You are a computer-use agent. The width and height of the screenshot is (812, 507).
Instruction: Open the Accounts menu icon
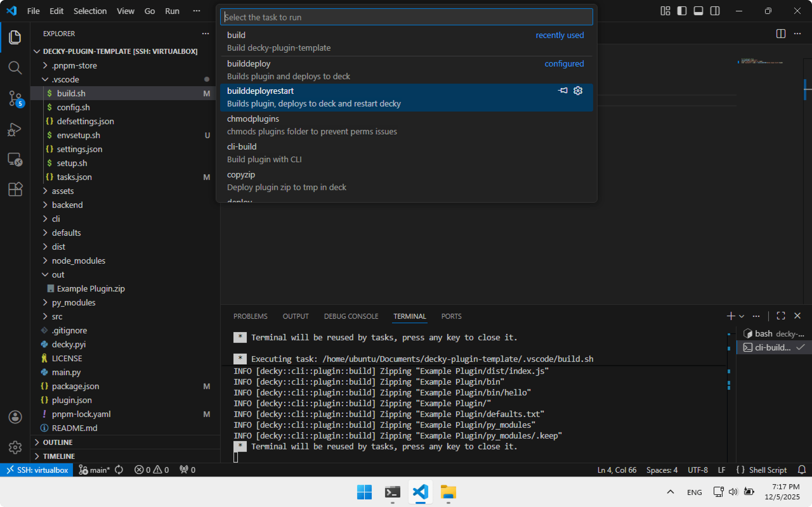[15, 417]
